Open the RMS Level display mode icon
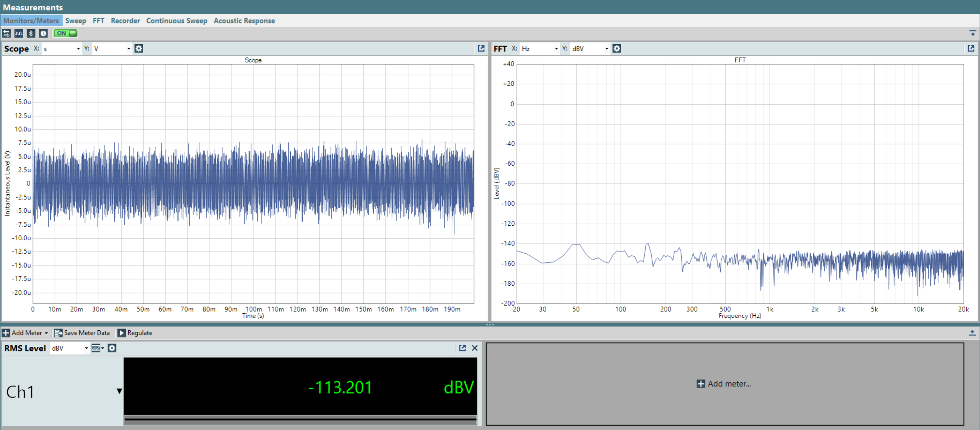The width and height of the screenshot is (980, 430). click(x=98, y=348)
